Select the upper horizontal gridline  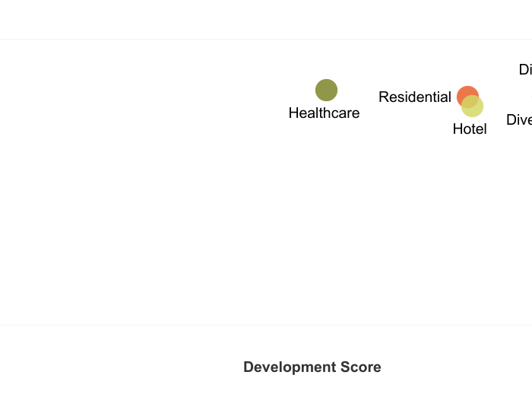266,39
